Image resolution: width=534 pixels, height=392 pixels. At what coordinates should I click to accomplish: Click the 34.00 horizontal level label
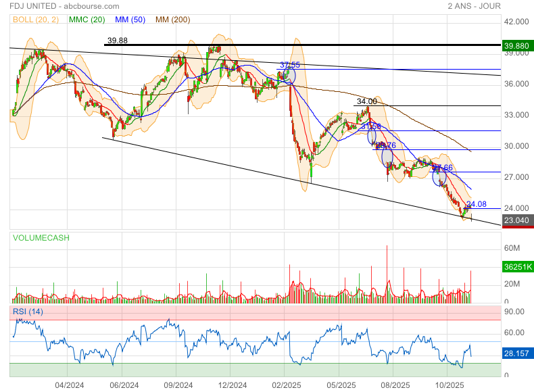click(x=366, y=101)
